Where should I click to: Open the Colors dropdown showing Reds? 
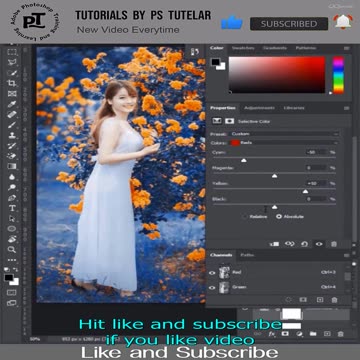285,143
